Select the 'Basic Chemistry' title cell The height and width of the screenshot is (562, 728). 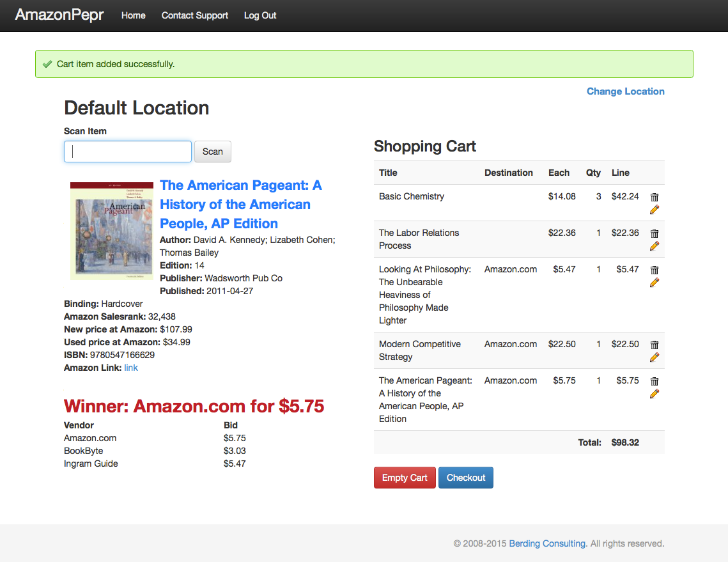tap(412, 196)
